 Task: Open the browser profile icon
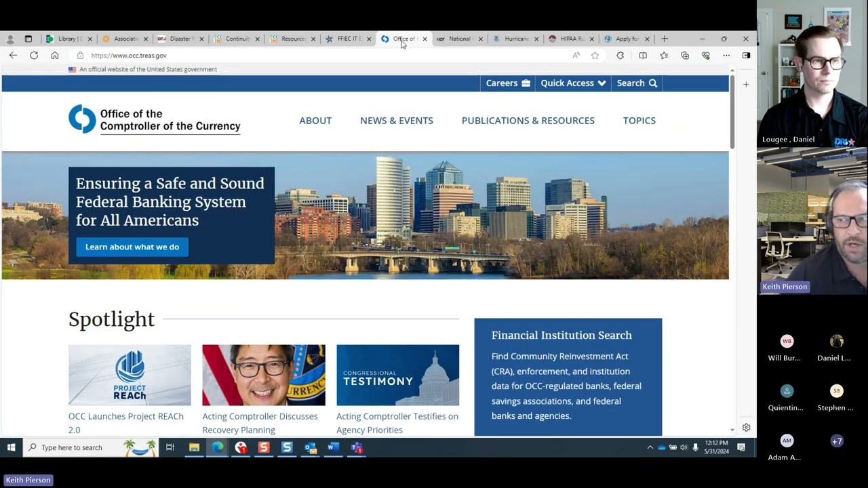point(9,39)
